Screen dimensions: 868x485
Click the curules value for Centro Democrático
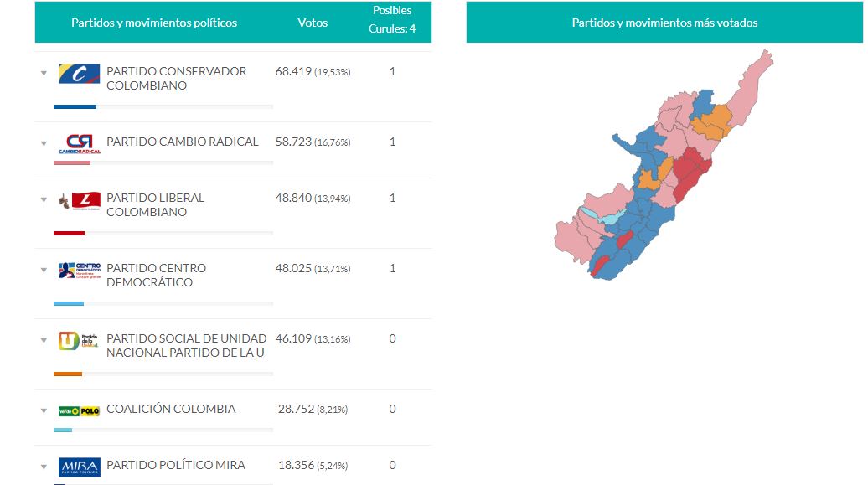click(392, 268)
